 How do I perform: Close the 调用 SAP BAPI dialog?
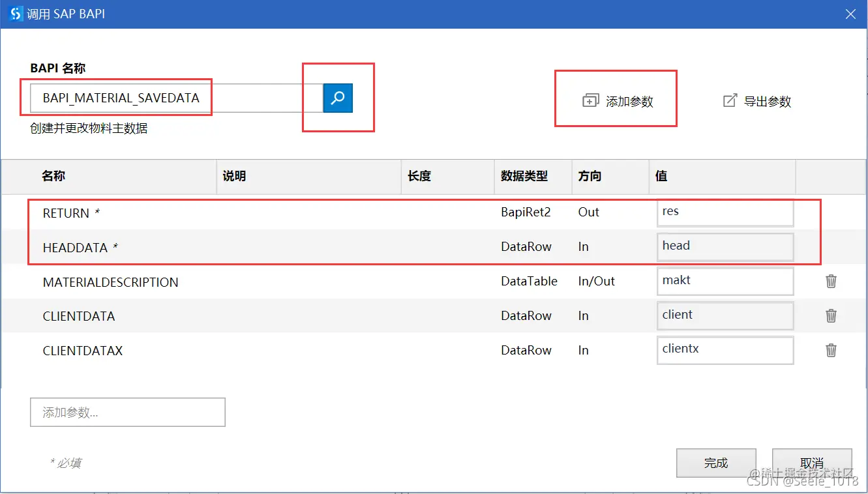click(850, 14)
